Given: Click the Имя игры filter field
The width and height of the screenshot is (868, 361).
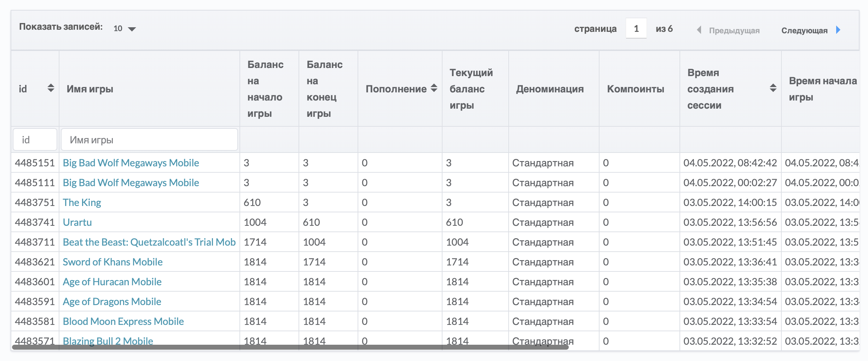Looking at the screenshot, I should 149,140.
